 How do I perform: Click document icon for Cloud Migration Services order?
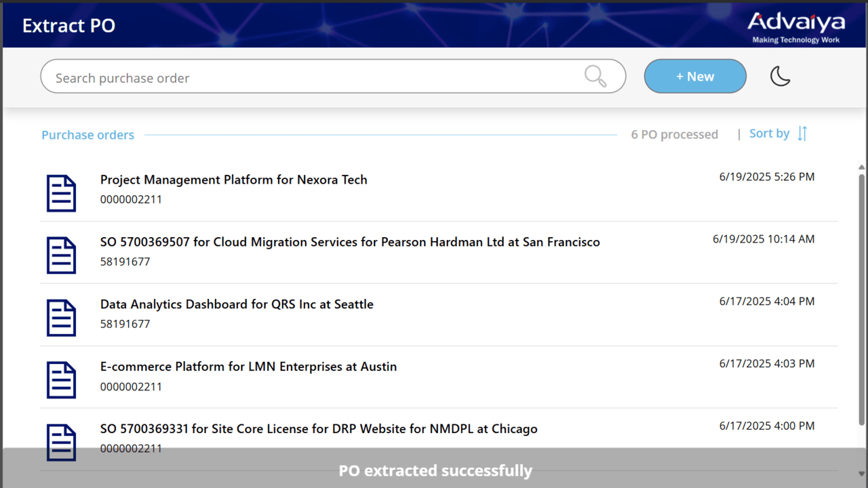61,256
